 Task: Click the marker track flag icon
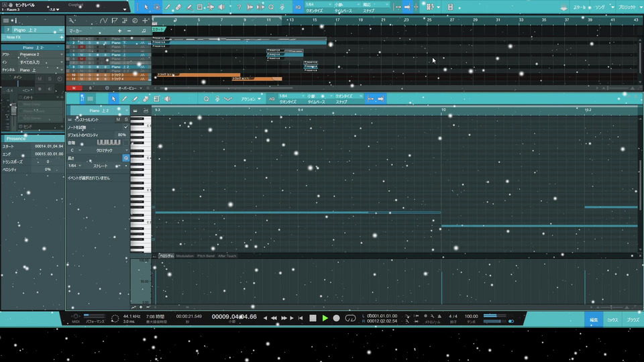115,21
